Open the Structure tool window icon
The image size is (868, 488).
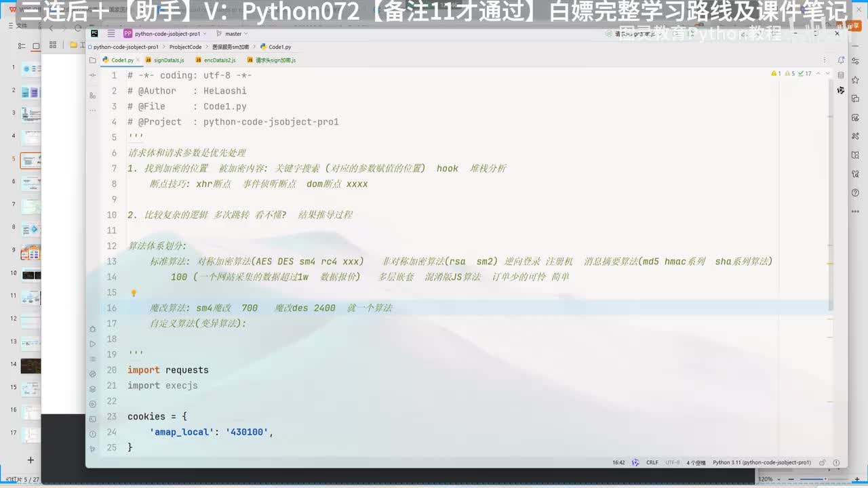[x=93, y=96]
